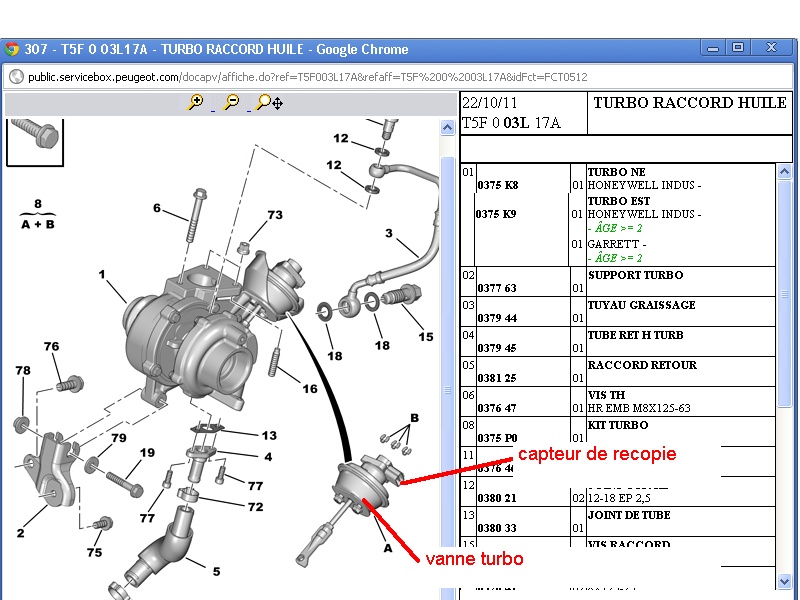Screen dimensions: 800x600
Task: Click the green ÂGE >= 2 note under GARRETT
Action: tap(615, 258)
